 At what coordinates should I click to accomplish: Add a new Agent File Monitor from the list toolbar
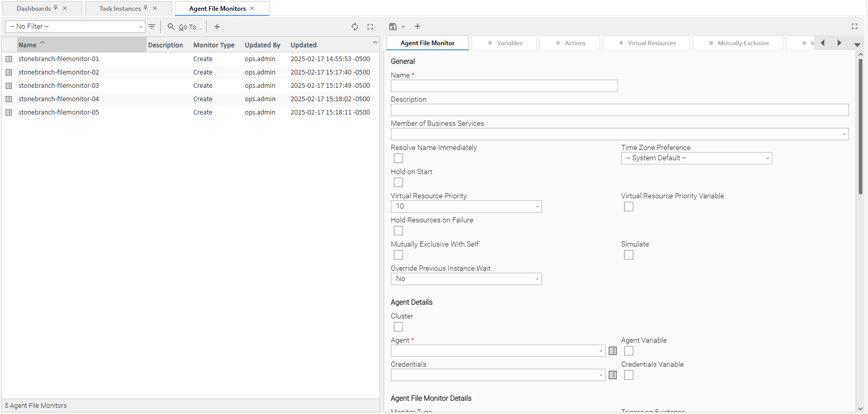[217, 27]
